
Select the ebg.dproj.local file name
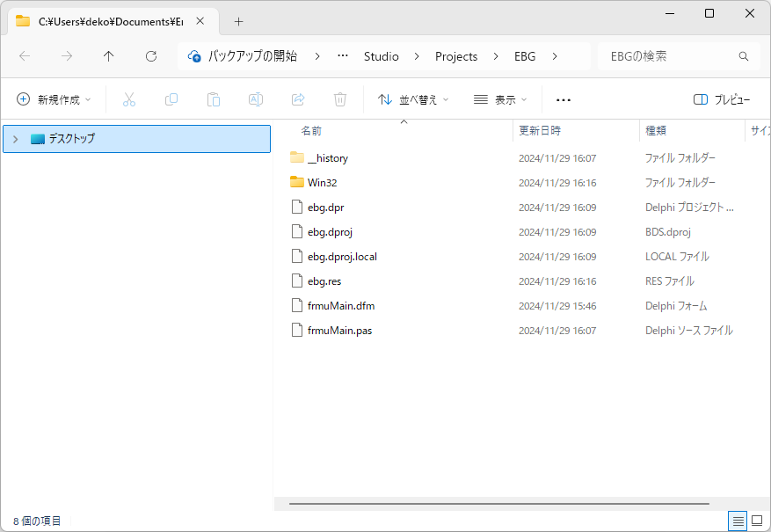(x=342, y=257)
